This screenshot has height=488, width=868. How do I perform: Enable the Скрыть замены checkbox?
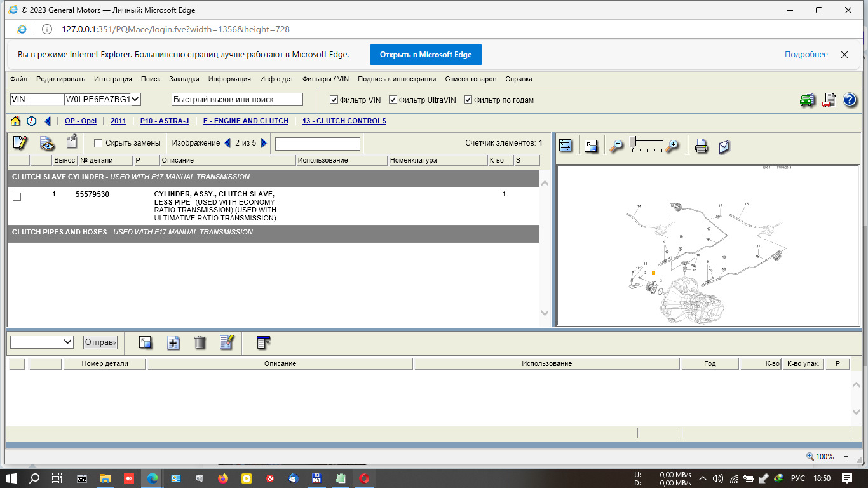[98, 143]
